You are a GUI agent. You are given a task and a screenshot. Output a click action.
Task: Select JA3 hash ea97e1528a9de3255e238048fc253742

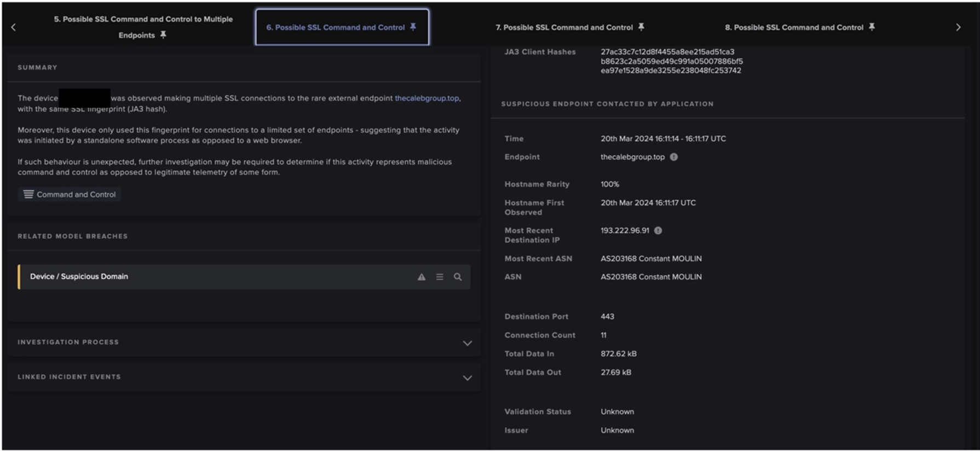coord(671,71)
